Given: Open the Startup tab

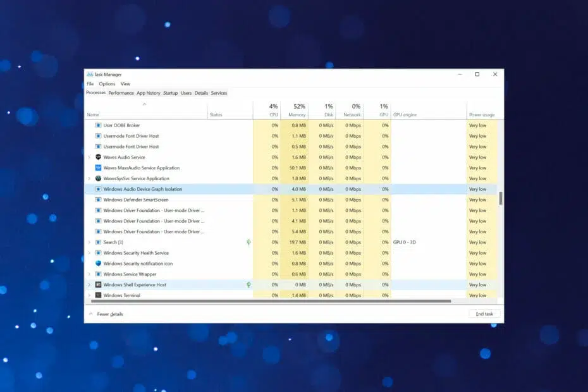Looking at the screenshot, I should coord(170,93).
